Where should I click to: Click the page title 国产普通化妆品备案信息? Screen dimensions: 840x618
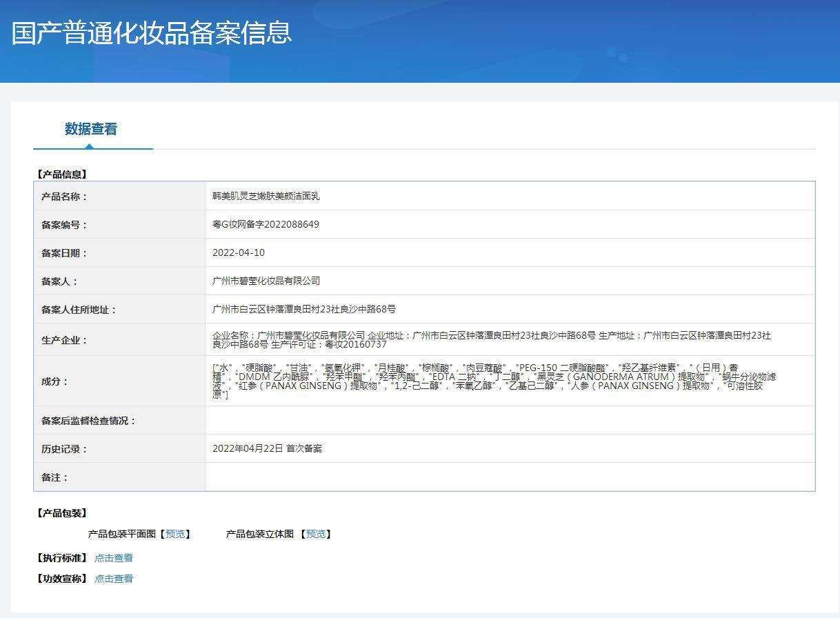(152, 33)
